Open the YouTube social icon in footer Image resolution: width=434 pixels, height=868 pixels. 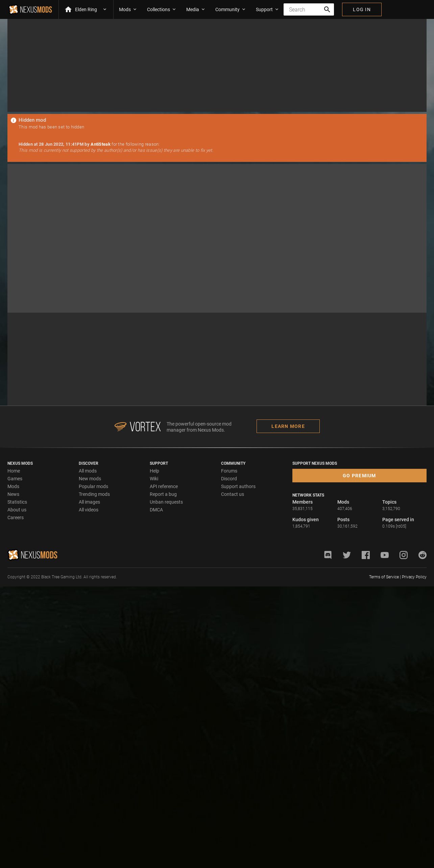[385, 555]
